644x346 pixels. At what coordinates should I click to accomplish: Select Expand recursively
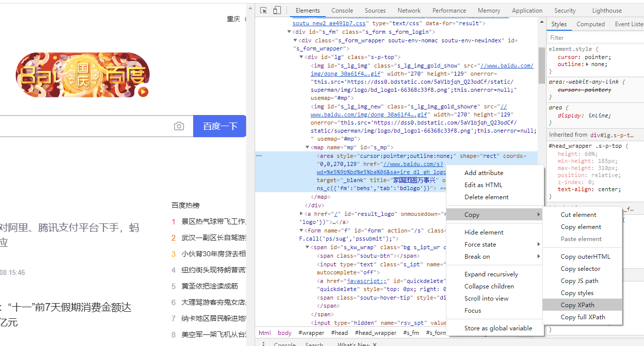click(x=494, y=274)
